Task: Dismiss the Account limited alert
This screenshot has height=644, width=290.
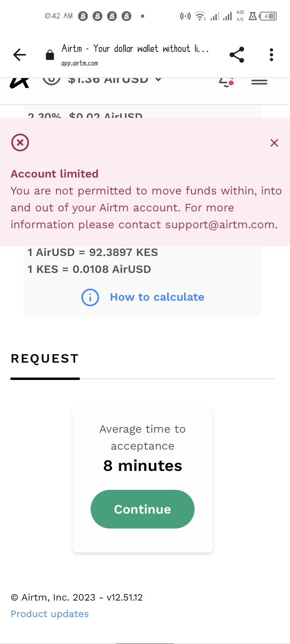Action: coord(274,143)
